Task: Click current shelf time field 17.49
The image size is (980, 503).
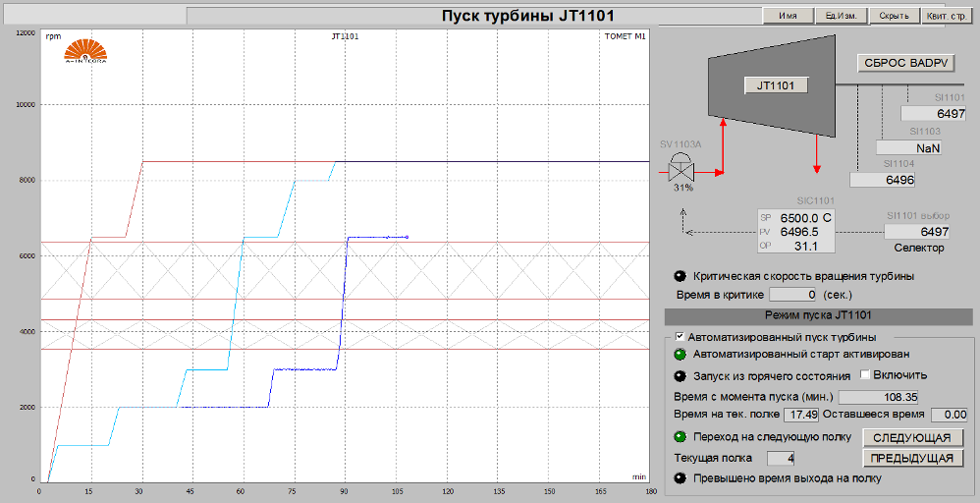Action: click(x=801, y=415)
